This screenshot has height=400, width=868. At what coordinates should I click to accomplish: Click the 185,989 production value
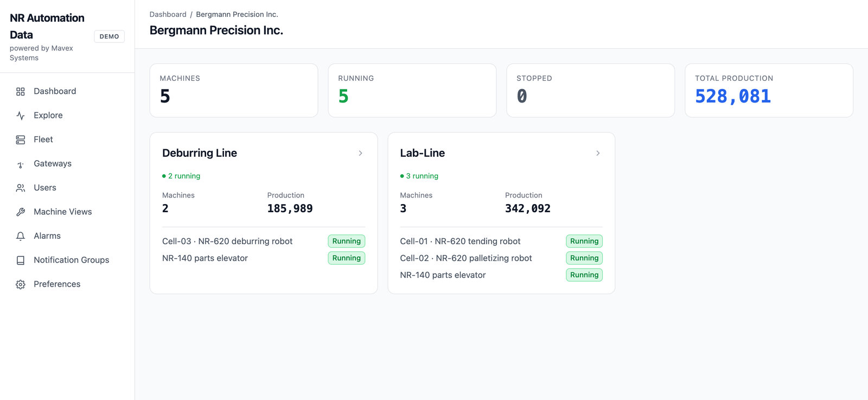(x=290, y=208)
